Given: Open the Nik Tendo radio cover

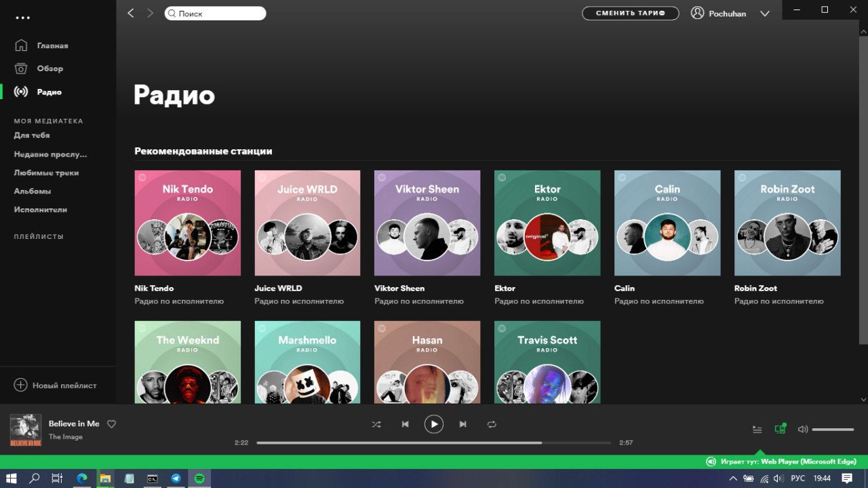Looking at the screenshot, I should [x=187, y=223].
